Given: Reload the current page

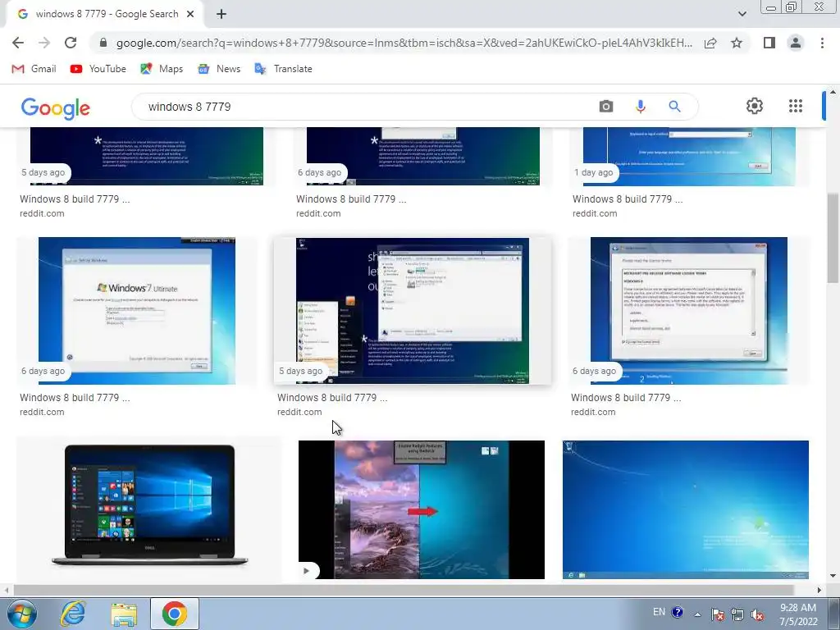Looking at the screenshot, I should point(71,43).
